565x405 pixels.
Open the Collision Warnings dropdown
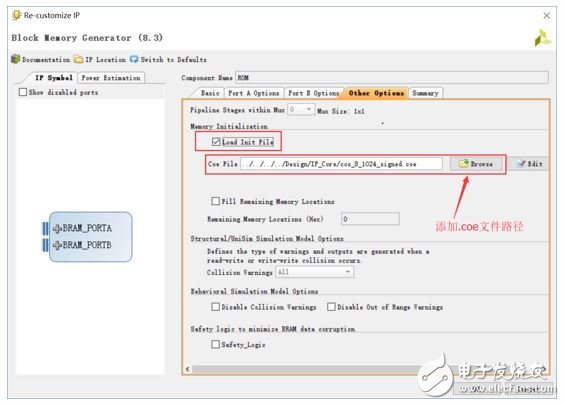click(x=315, y=272)
